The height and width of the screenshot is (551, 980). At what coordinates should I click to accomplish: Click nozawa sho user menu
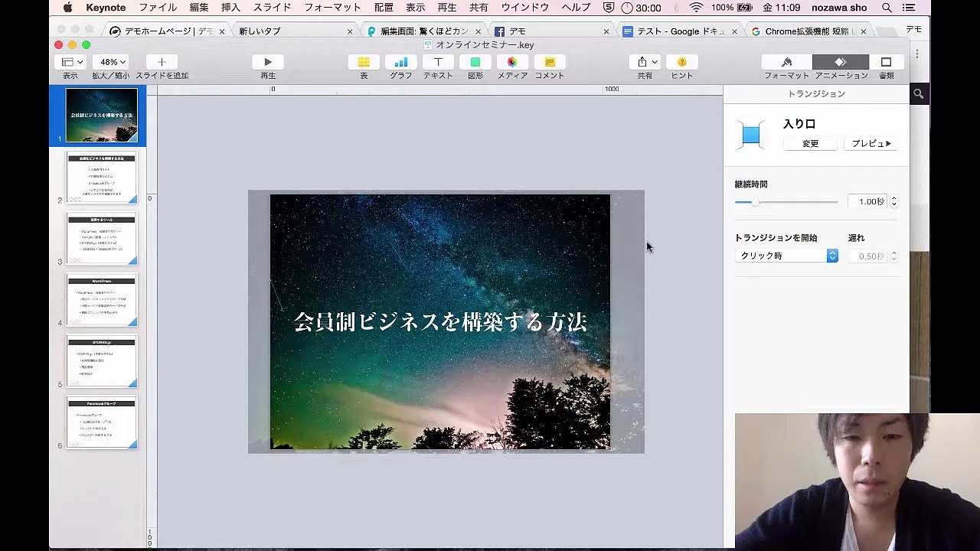(840, 8)
